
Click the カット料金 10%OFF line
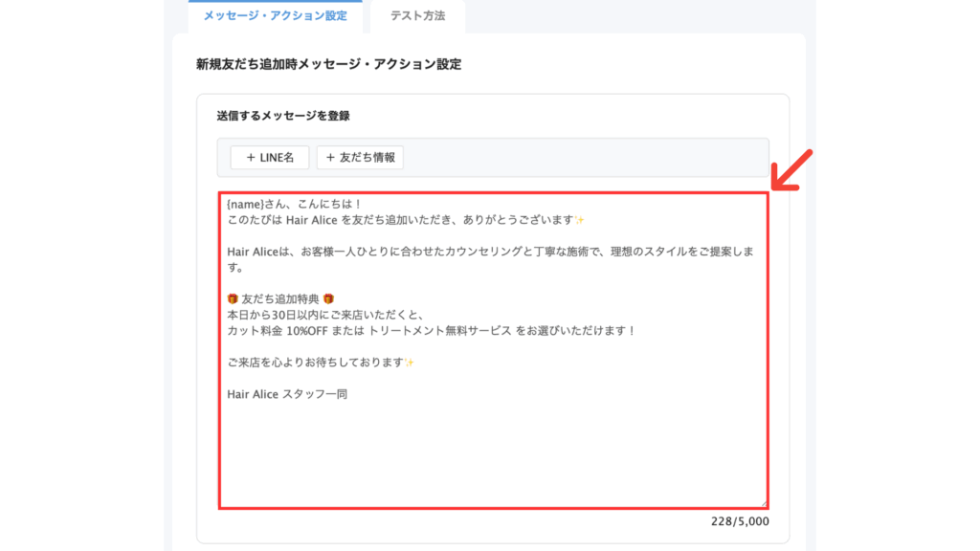(432, 330)
